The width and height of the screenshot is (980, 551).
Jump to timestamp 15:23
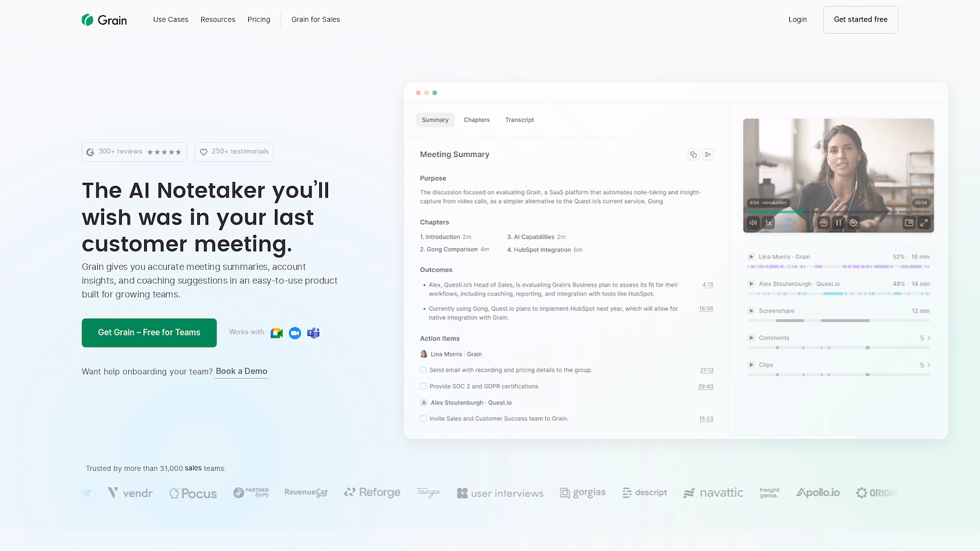706,419
